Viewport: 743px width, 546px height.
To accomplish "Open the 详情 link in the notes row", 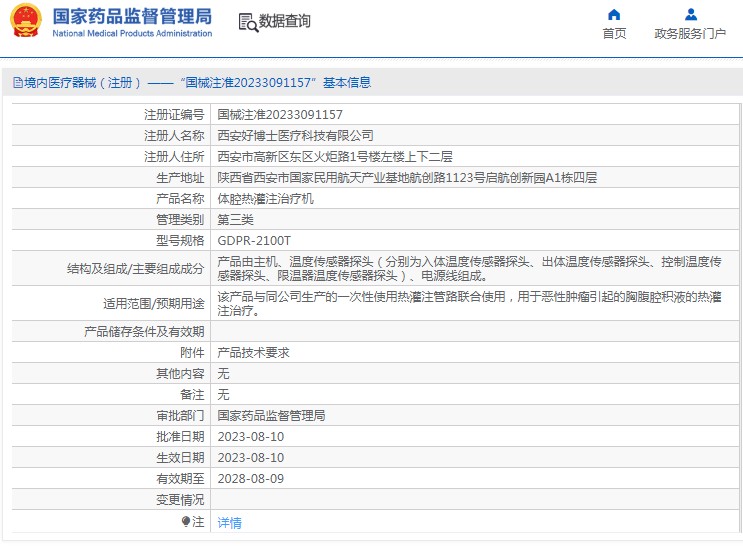I will 230,523.
